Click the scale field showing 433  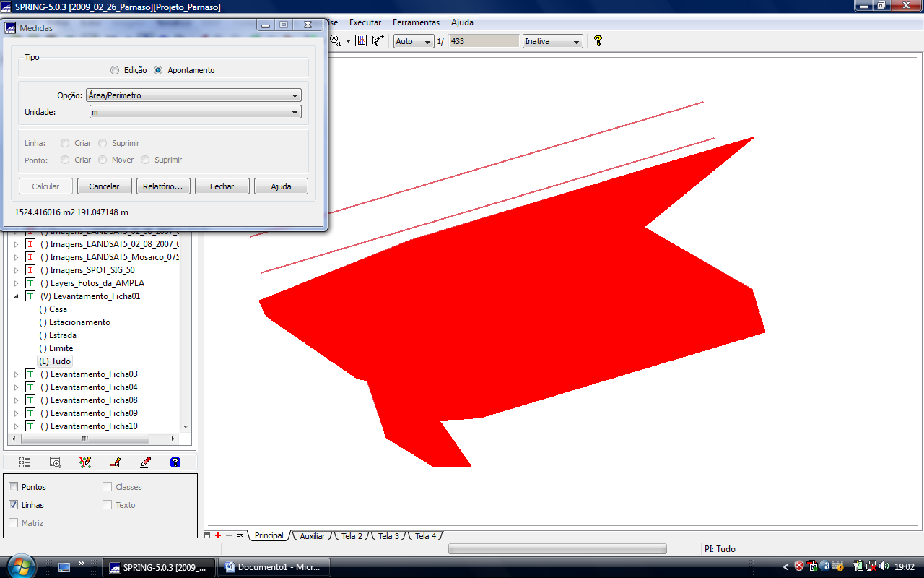pyautogui.click(x=484, y=41)
